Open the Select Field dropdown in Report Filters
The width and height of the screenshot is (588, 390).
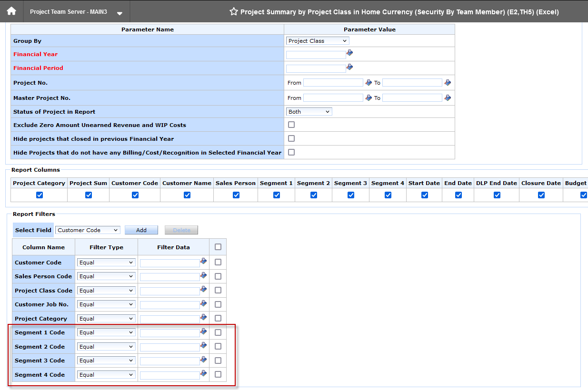pyautogui.click(x=87, y=230)
